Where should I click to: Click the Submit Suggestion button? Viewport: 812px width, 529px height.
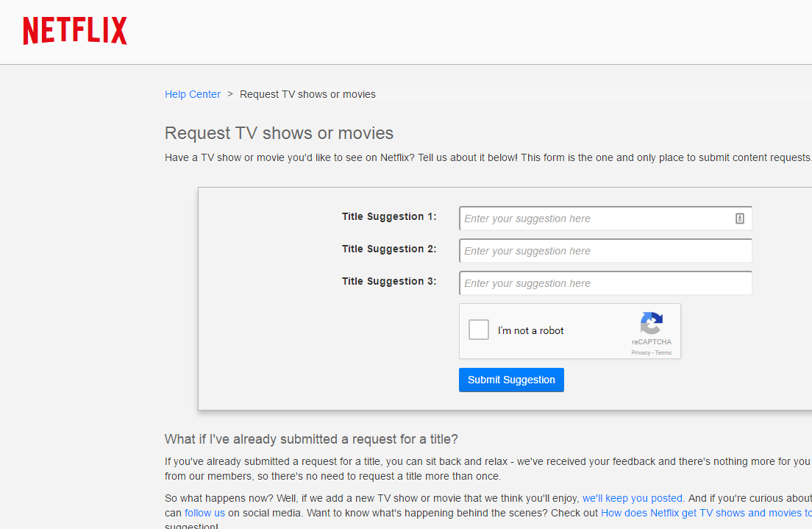pyautogui.click(x=511, y=380)
